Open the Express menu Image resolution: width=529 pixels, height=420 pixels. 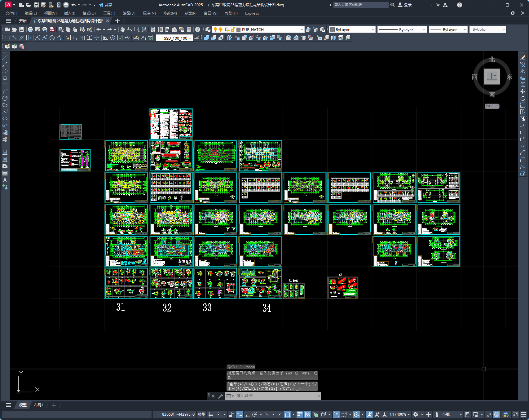click(x=252, y=13)
